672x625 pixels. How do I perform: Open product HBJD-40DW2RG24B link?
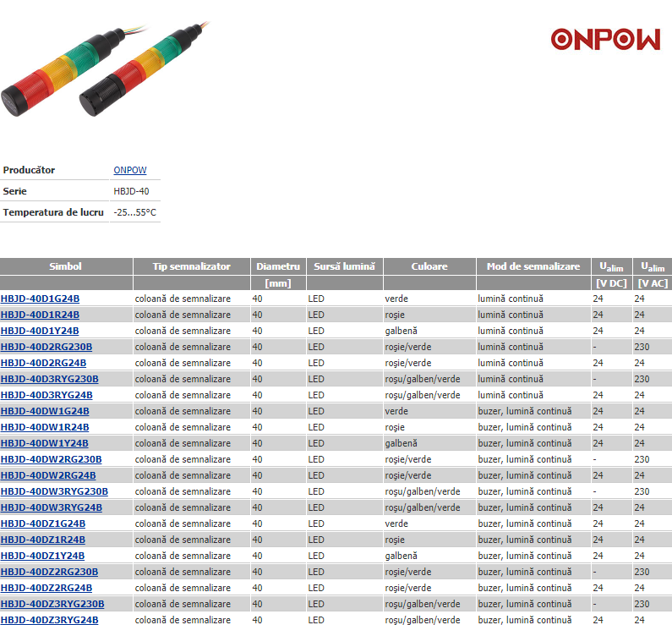pyautogui.click(x=48, y=475)
